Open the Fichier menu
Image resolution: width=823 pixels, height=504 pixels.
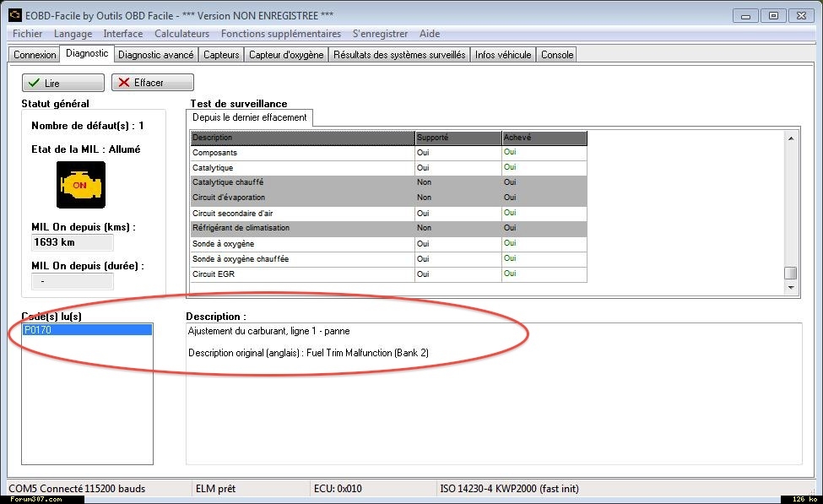pyautogui.click(x=27, y=34)
